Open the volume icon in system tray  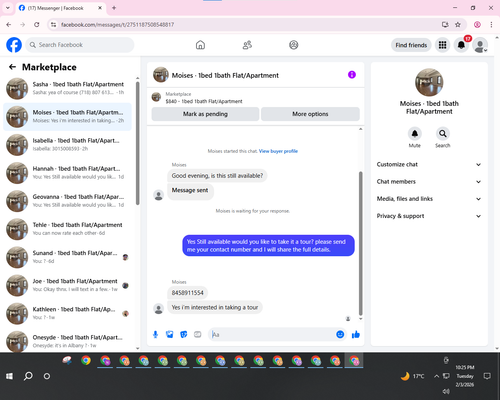[446, 391]
